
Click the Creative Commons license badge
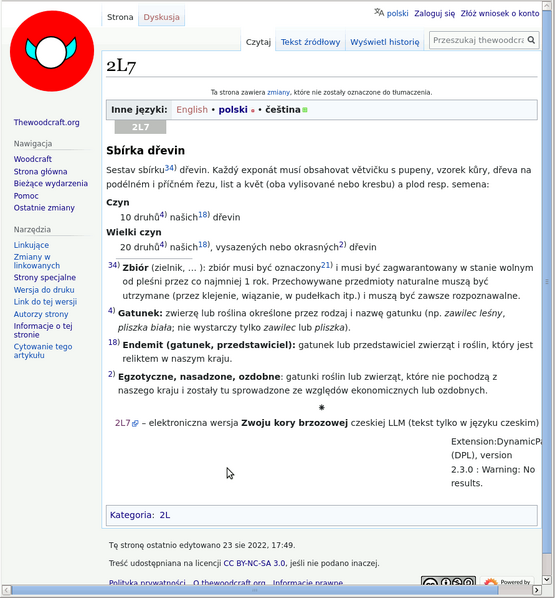coord(448,582)
